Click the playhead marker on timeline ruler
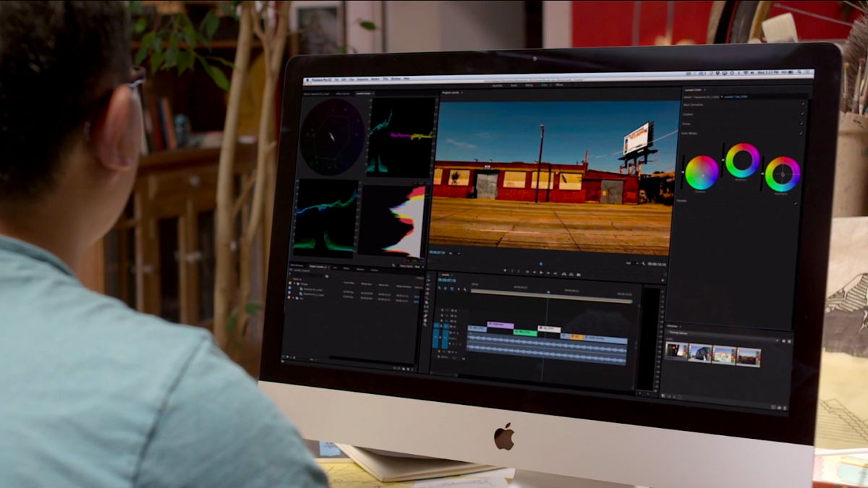 click(x=548, y=291)
